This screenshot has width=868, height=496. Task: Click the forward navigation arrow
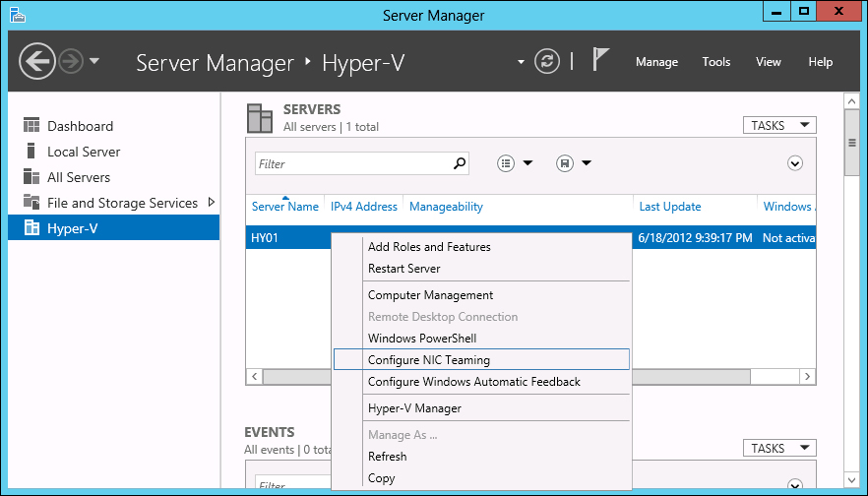(71, 61)
